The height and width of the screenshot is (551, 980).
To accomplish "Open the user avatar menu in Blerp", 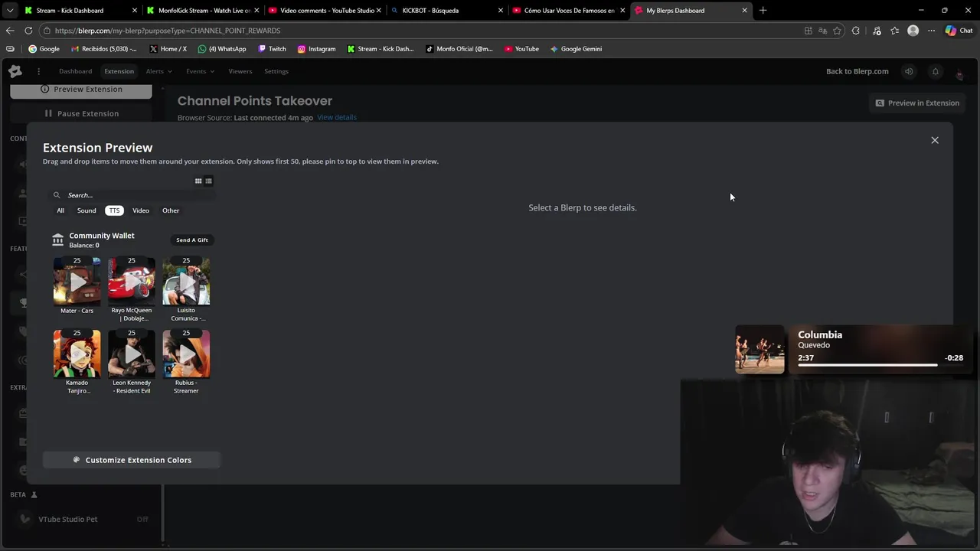I will coord(959,73).
